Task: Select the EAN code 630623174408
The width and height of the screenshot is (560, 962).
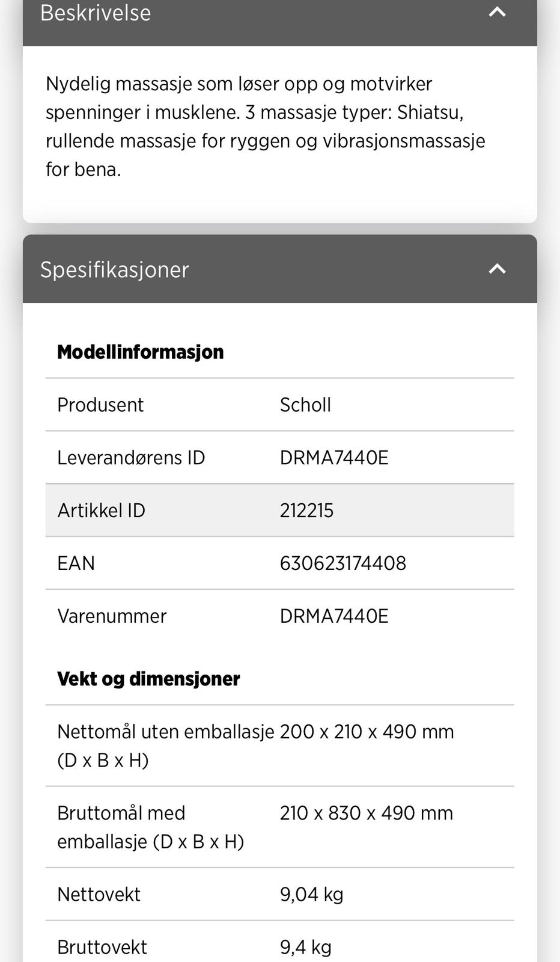Action: point(343,563)
